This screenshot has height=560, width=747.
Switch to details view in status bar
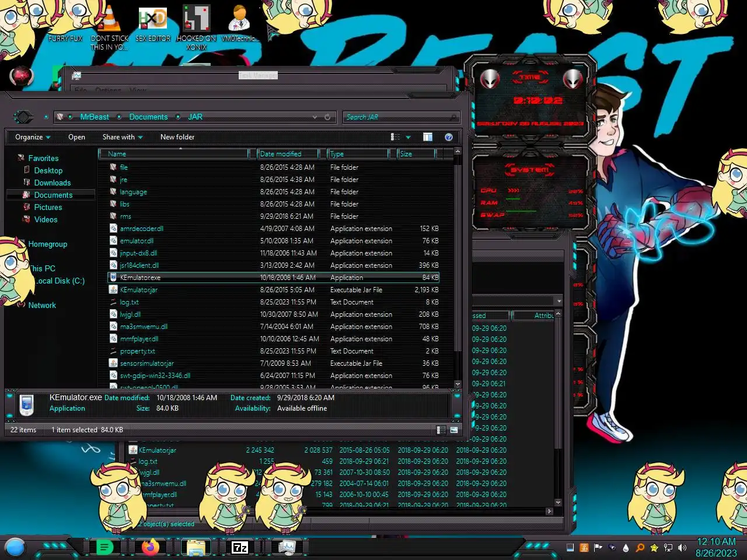coord(441,430)
